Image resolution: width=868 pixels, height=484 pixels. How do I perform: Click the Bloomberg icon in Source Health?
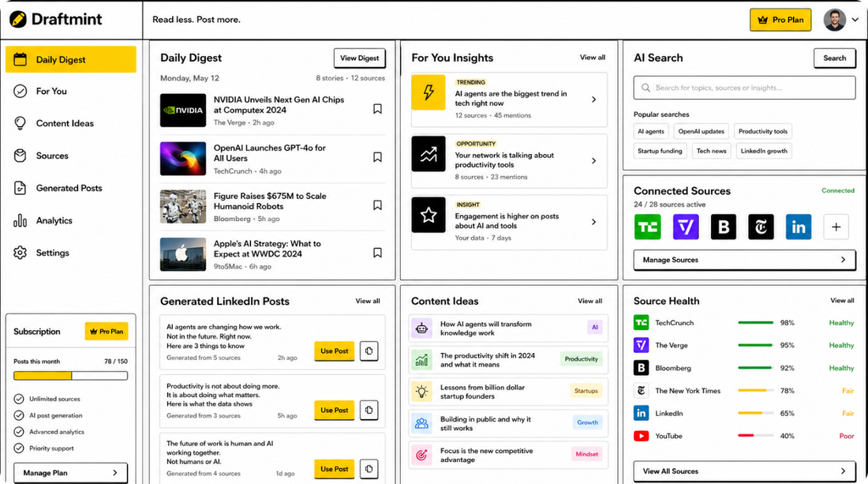click(x=641, y=368)
